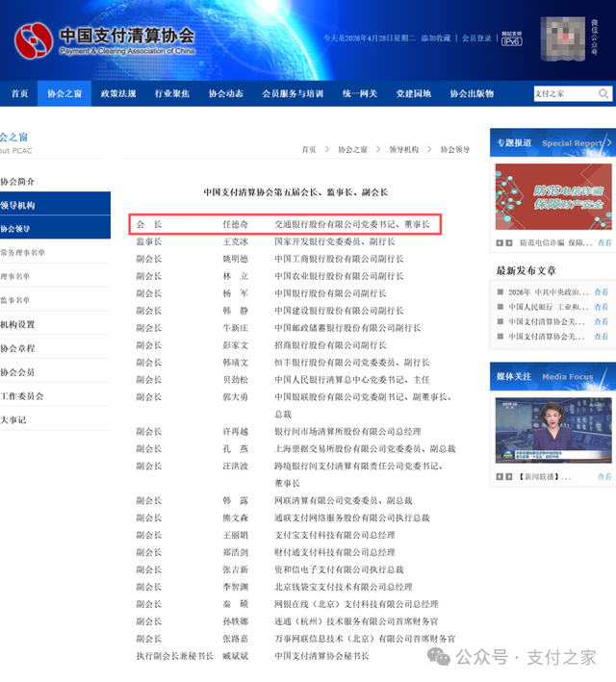Click previous arrow under anti-fraud banner

(500, 242)
